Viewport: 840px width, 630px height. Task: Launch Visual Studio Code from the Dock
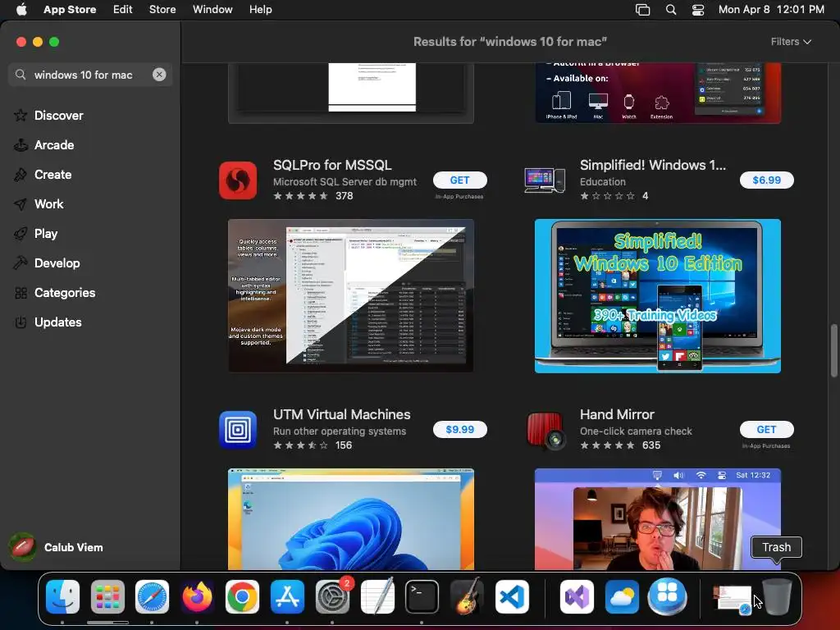[512, 596]
